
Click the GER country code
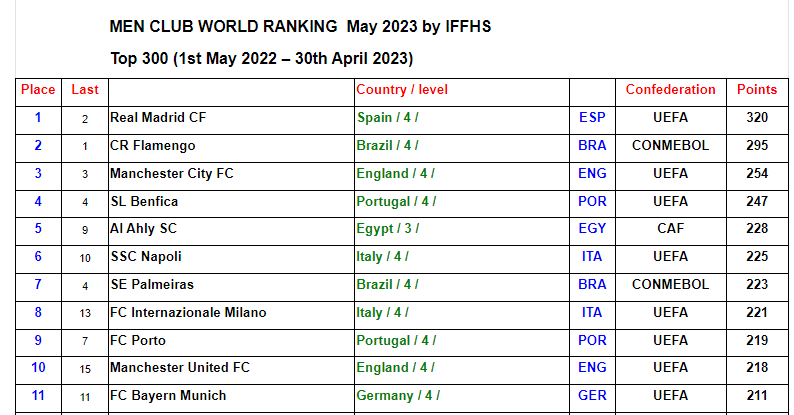[x=592, y=396]
